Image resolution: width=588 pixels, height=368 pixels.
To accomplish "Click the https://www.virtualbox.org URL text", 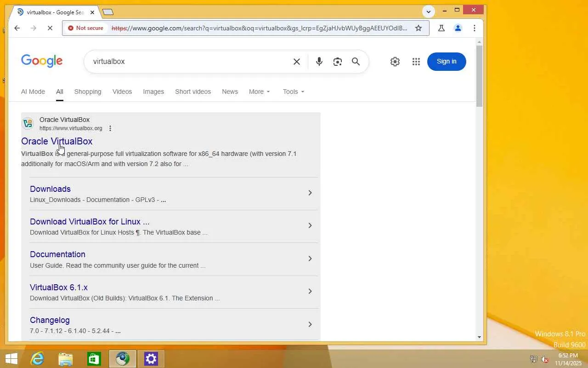I will tap(71, 128).
